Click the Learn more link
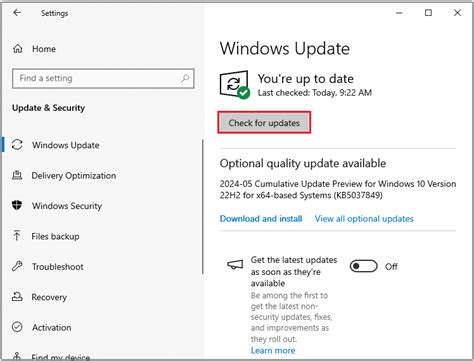Image resolution: width=474 pixels, height=361 pixels. (x=273, y=350)
